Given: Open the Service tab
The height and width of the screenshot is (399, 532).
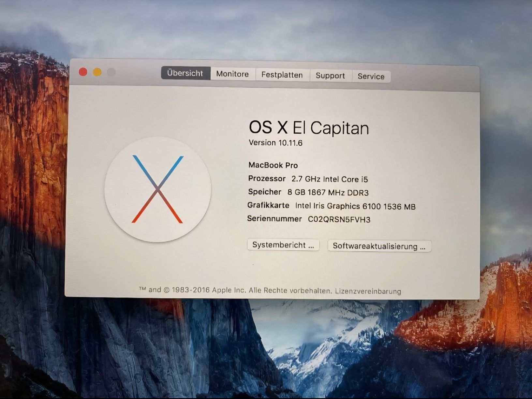Looking at the screenshot, I should [371, 76].
